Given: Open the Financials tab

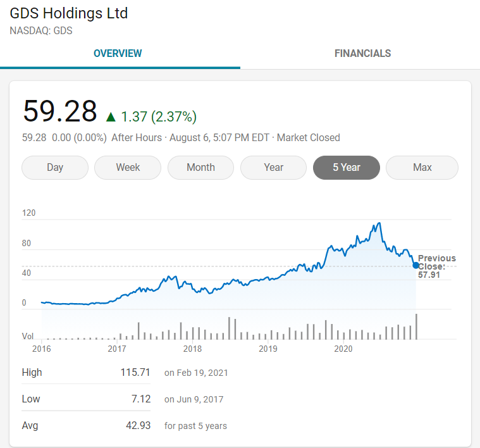Looking at the screenshot, I should 362,53.
